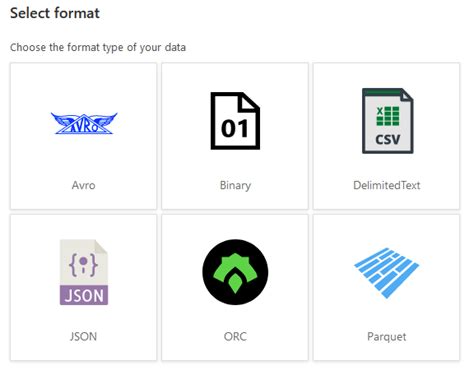
Task: Select blank area of ORC tile
Action: coord(235,318)
